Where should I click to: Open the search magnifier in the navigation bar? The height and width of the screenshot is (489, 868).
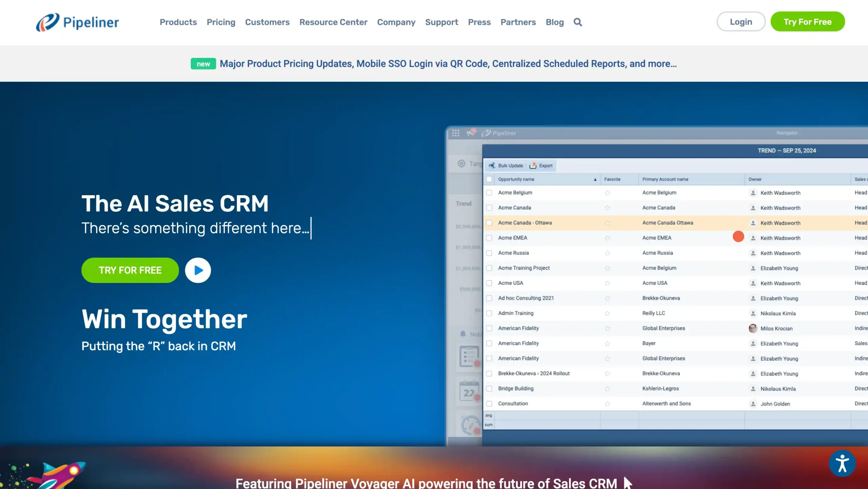pos(578,22)
